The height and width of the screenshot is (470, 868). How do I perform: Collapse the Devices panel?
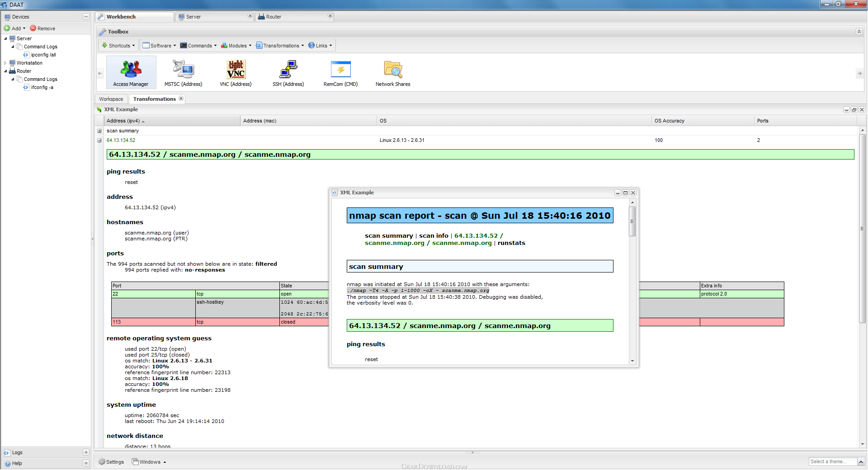(x=86, y=17)
